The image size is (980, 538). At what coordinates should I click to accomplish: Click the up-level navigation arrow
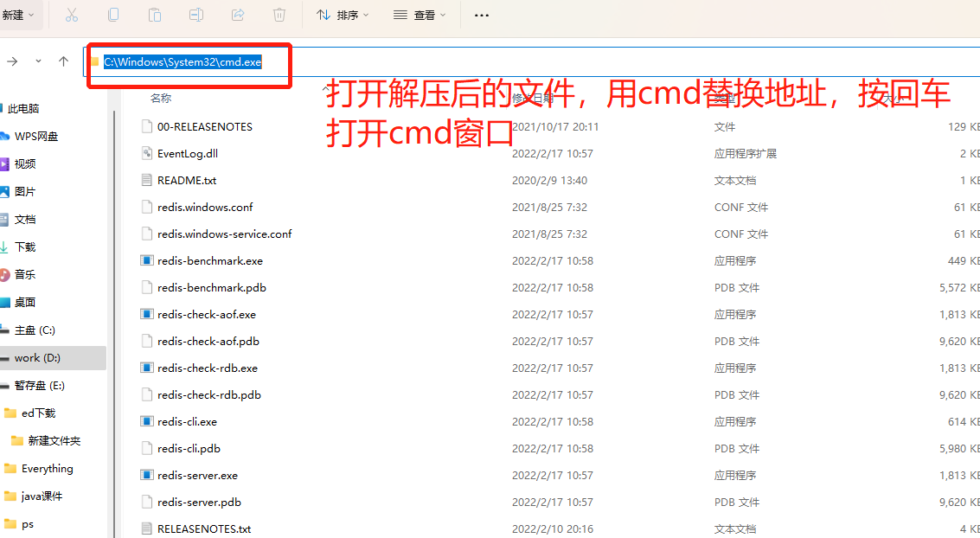coord(61,61)
